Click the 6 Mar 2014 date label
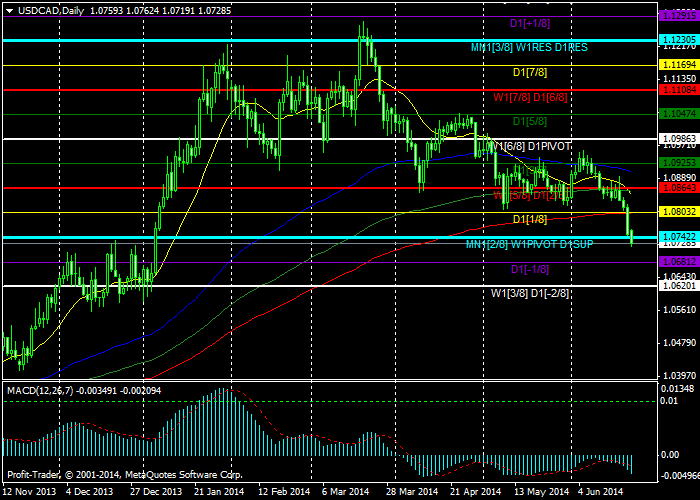The image size is (700, 500). [347, 492]
